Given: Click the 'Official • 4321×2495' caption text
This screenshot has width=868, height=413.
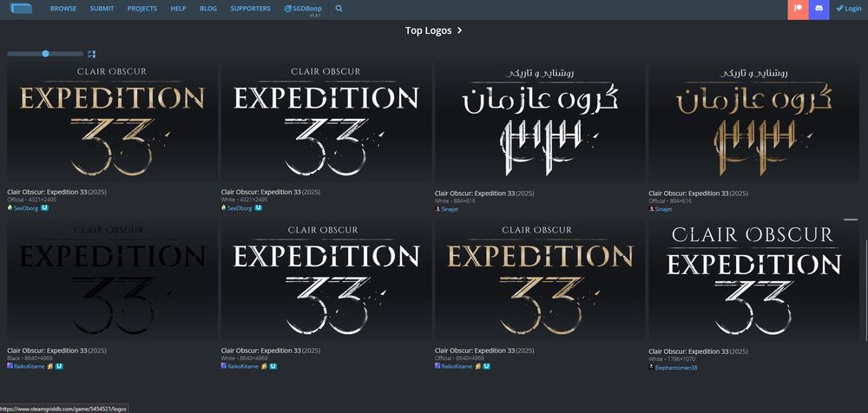Looking at the screenshot, I should point(30,200).
